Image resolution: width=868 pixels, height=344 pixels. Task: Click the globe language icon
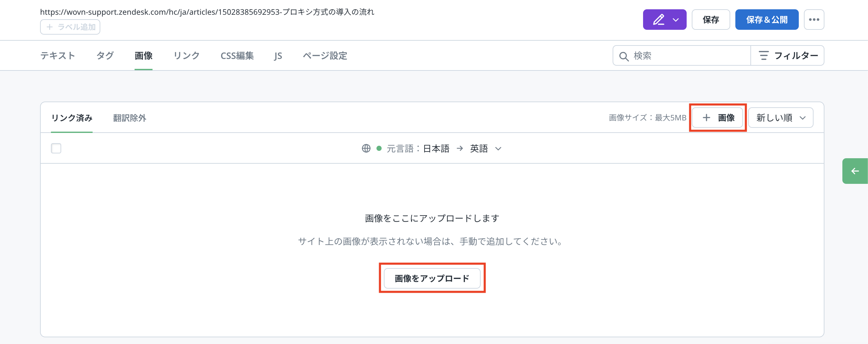point(366,148)
